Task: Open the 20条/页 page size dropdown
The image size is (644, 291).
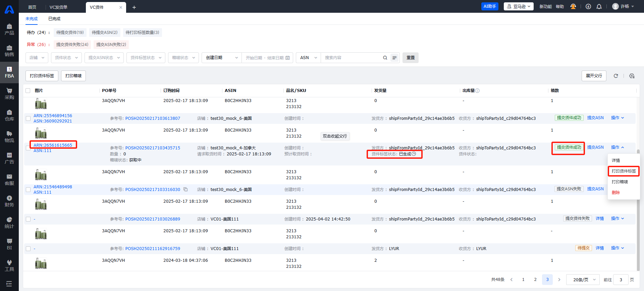Action: 583,280
